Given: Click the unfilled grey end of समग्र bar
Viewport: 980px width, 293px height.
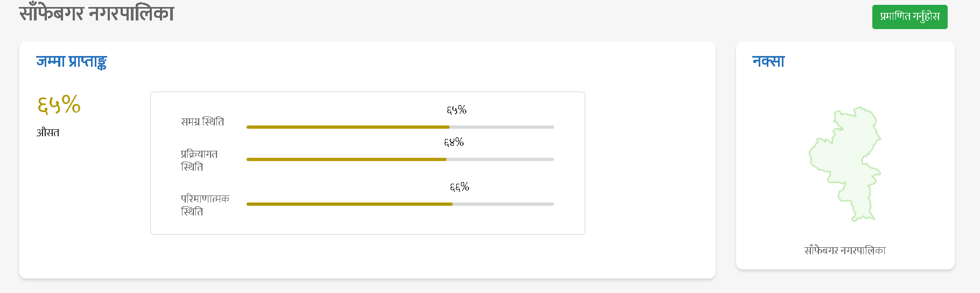Looking at the screenshot, I should [502, 127].
